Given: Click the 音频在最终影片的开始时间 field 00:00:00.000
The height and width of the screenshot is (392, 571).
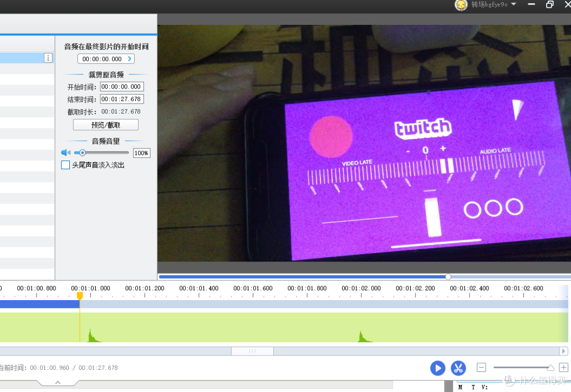Looking at the screenshot, I should point(106,59).
